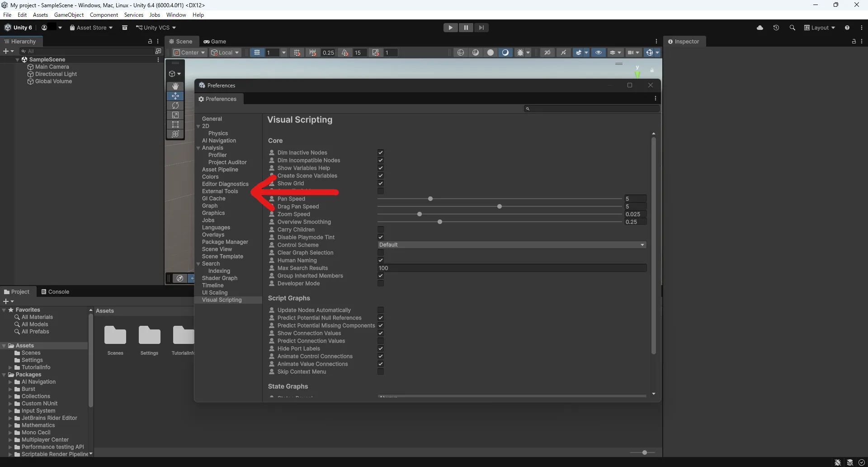Viewport: 868px width, 467px height.
Task: Select the Rect Transform tool
Action: coord(175,124)
